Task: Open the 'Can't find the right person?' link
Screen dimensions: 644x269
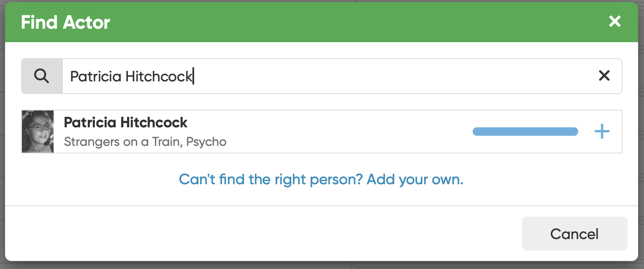Action: [x=271, y=179]
